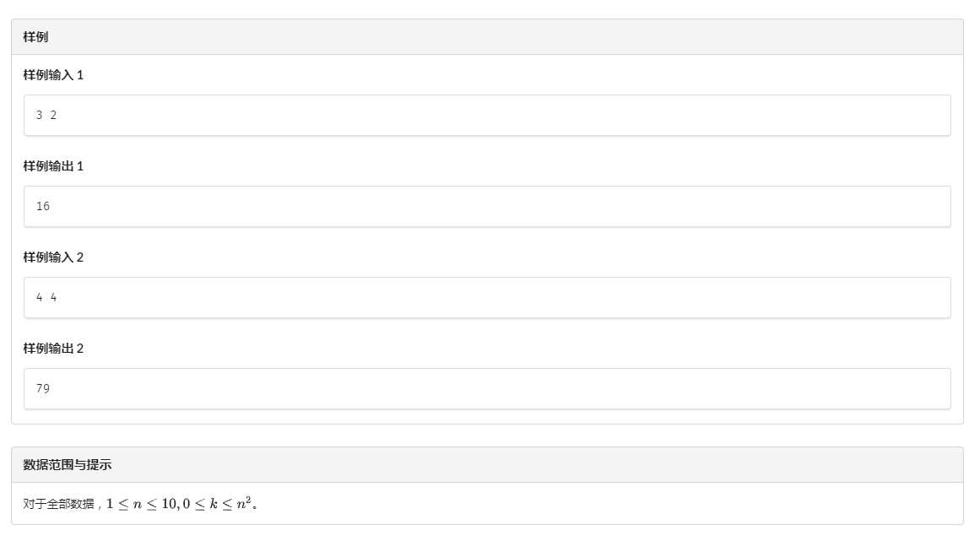Click the 样例输入 1 heading
Screen dimensions: 980x541
click(53, 75)
